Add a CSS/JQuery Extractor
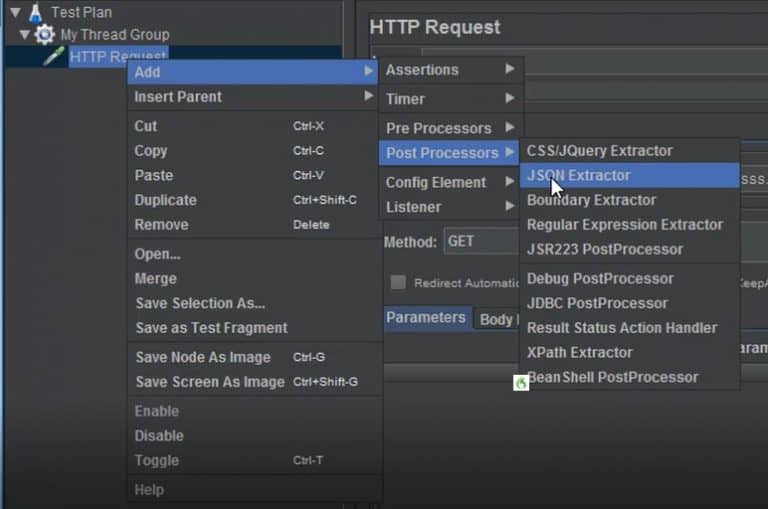768x509 pixels. click(630, 150)
